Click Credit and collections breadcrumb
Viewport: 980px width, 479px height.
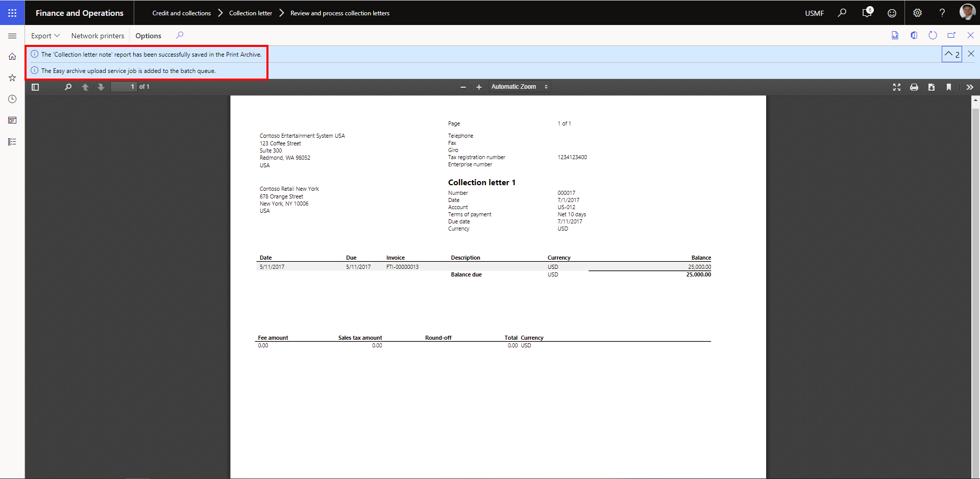[181, 13]
